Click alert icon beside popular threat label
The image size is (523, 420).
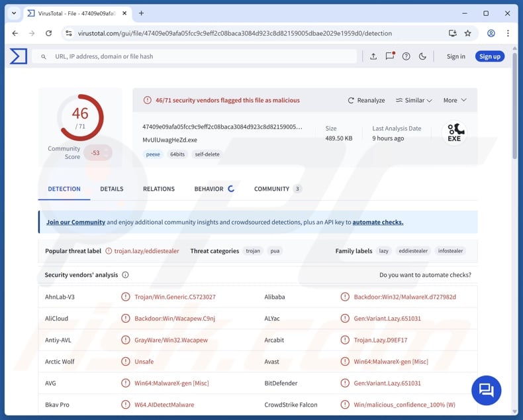[x=109, y=250]
